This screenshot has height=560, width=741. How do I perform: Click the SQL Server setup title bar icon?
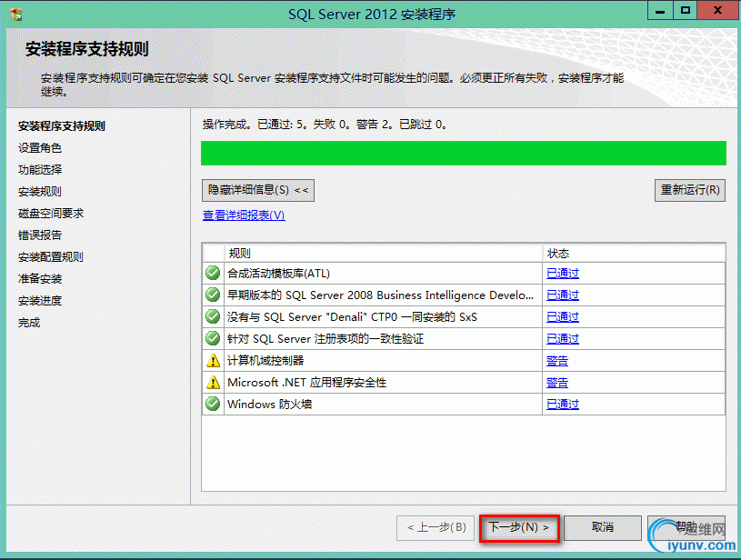[15, 15]
